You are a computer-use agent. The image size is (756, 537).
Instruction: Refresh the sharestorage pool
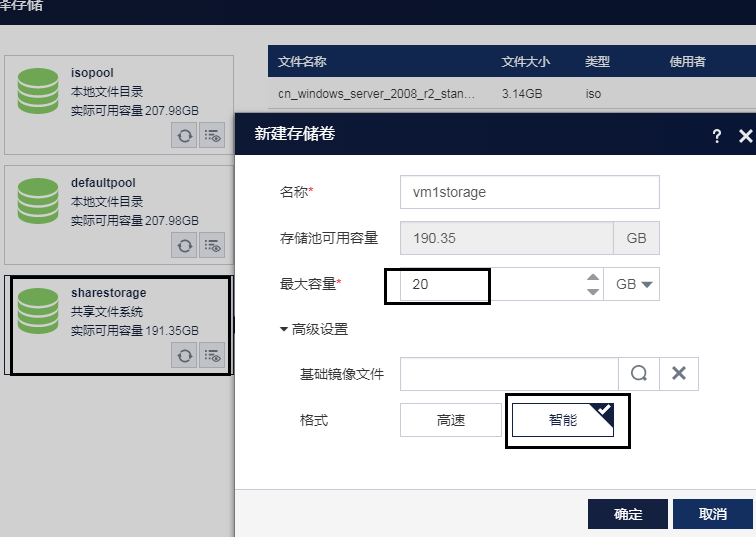(184, 356)
